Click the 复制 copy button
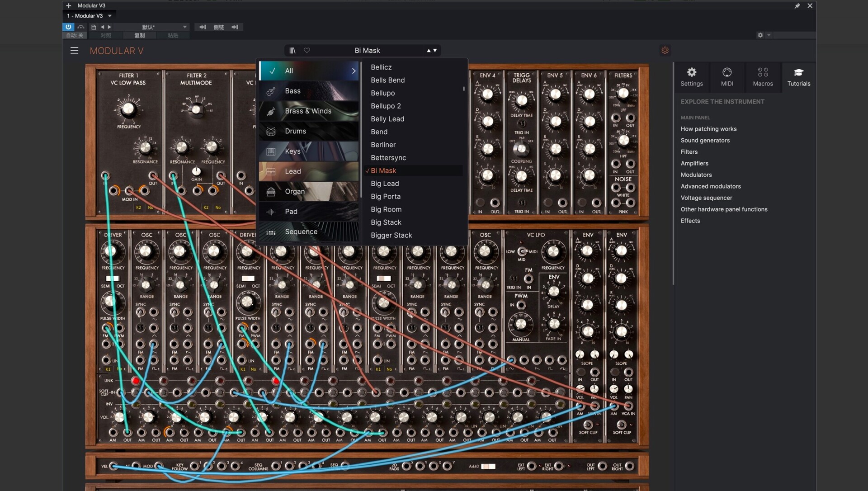 point(140,35)
